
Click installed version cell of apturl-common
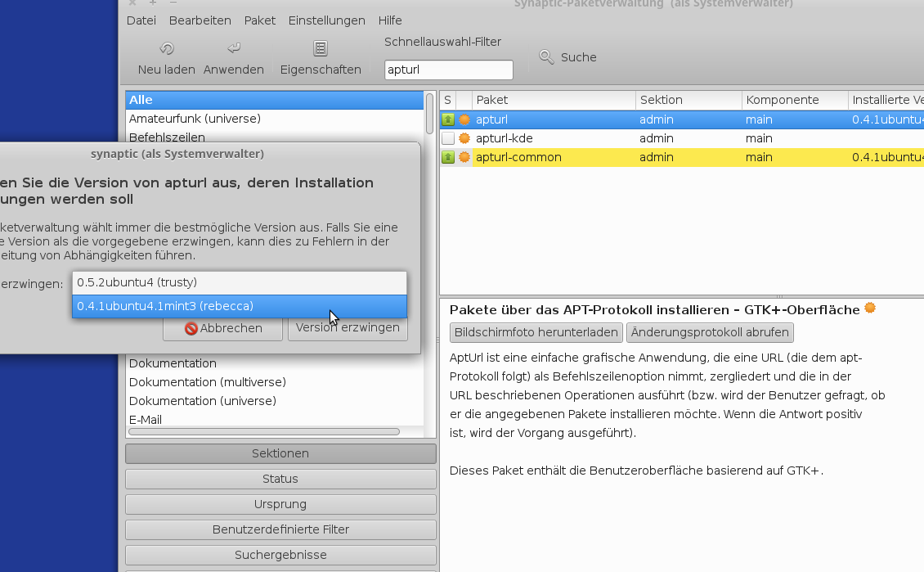[x=887, y=157]
